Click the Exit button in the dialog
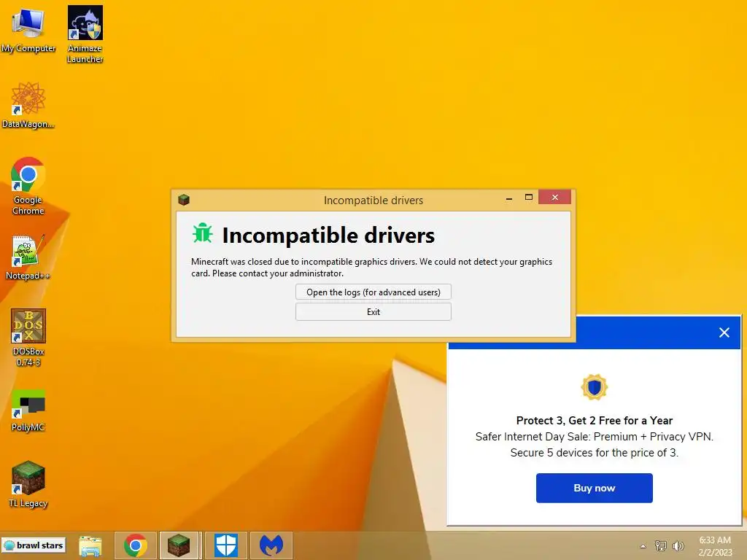Viewport: 747px width, 560px height. [x=373, y=312]
